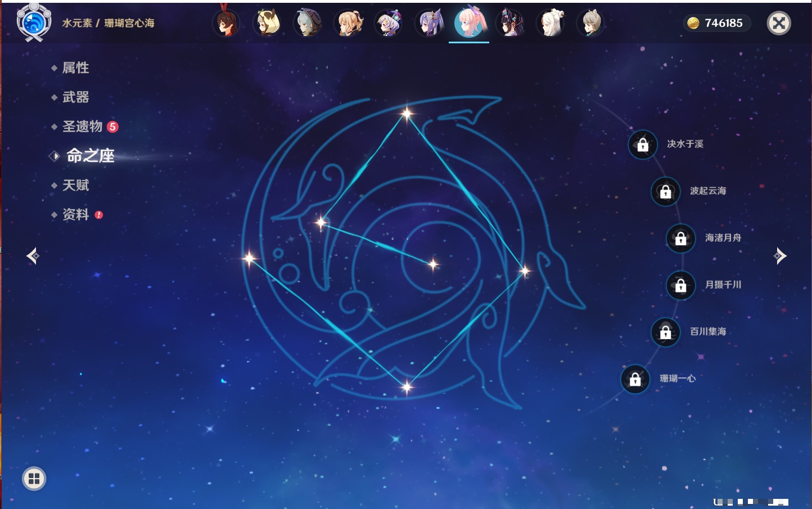The image size is (812, 509).
Task: Open the 属性 attributes menu
Action: tap(75, 68)
